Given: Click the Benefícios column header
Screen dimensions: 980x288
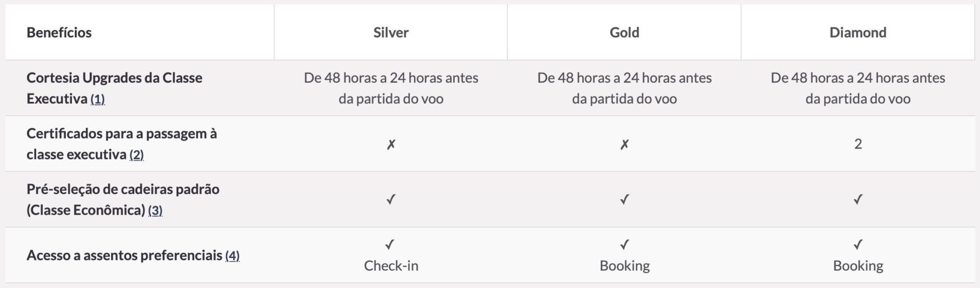Looking at the screenshot, I should (x=59, y=33).
